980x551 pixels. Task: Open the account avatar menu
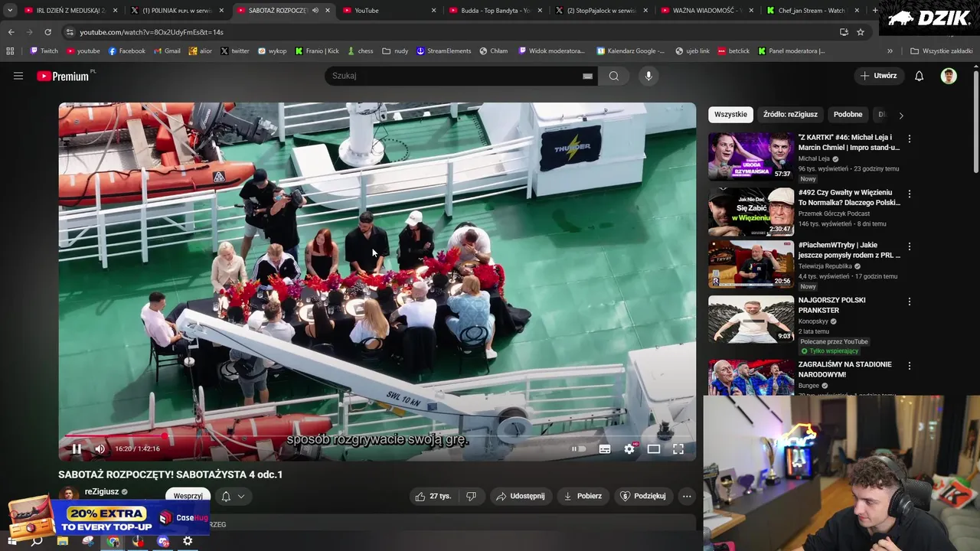tap(949, 76)
